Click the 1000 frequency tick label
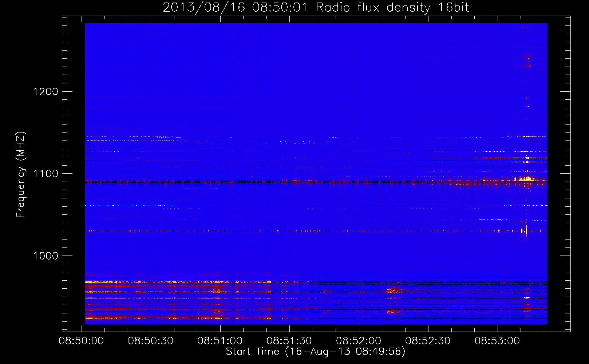Screen dimensions: 589x364 (x=46, y=256)
